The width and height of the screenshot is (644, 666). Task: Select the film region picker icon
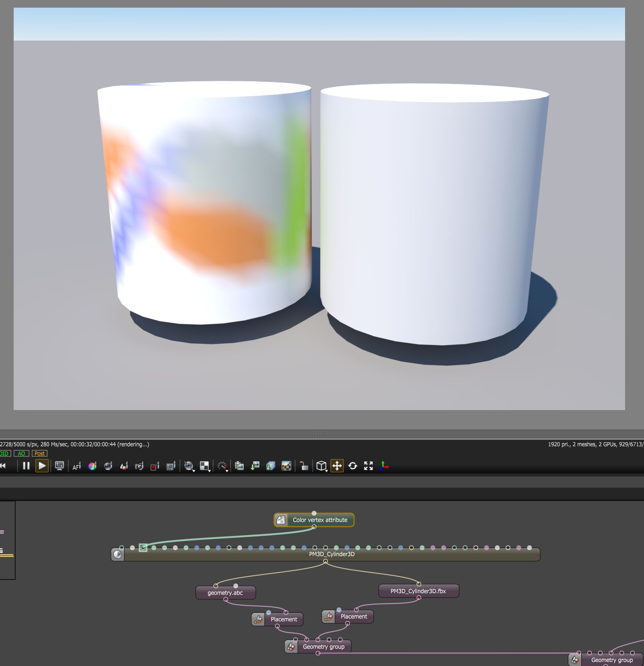pos(171,466)
